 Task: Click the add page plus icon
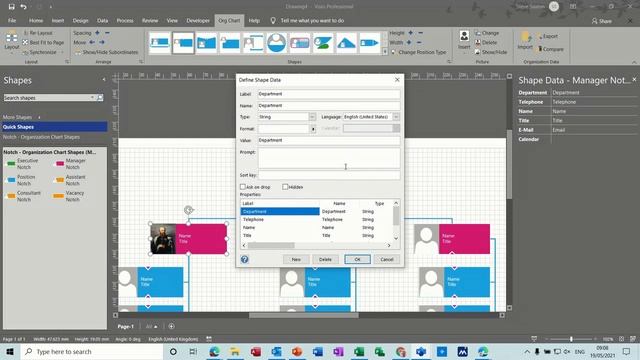(x=171, y=326)
